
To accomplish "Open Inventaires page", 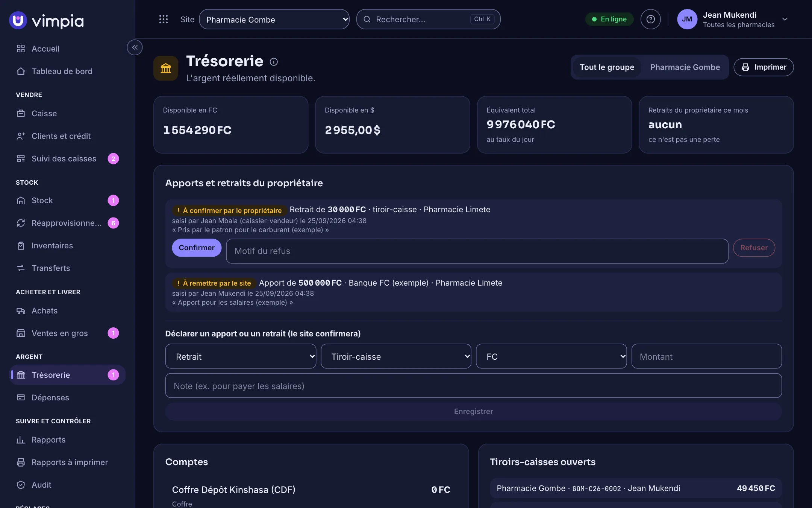I will (x=67, y=245).
